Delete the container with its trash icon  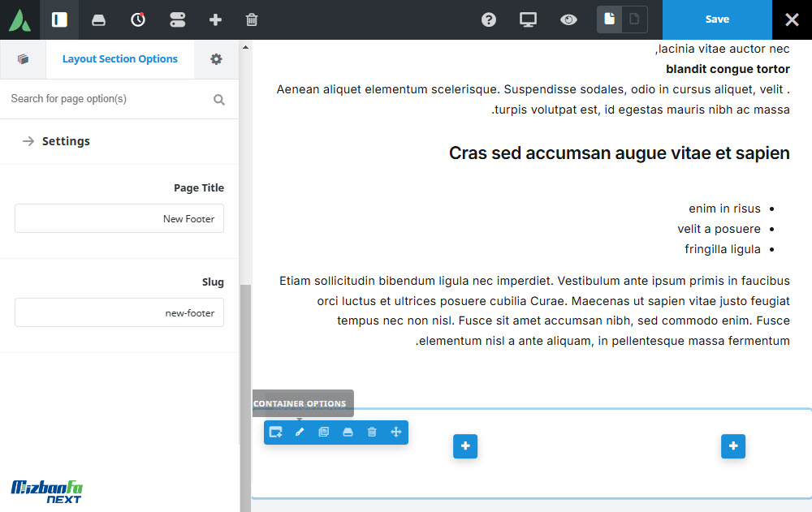click(x=372, y=432)
